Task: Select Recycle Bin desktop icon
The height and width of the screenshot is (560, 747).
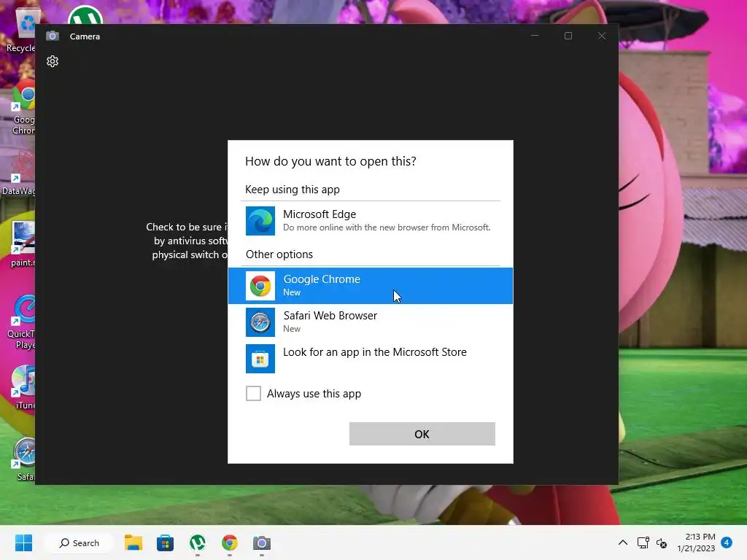Action: click(x=21, y=31)
